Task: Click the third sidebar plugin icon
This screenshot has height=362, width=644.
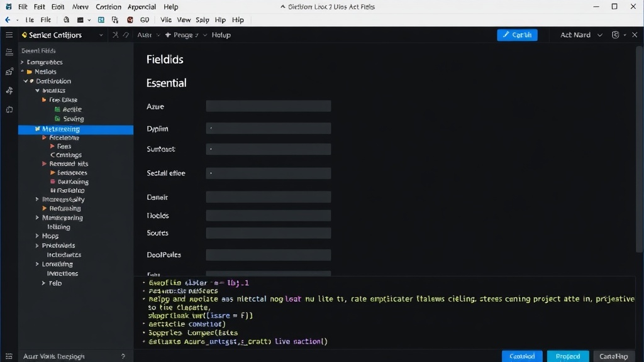Action: [x=9, y=90]
